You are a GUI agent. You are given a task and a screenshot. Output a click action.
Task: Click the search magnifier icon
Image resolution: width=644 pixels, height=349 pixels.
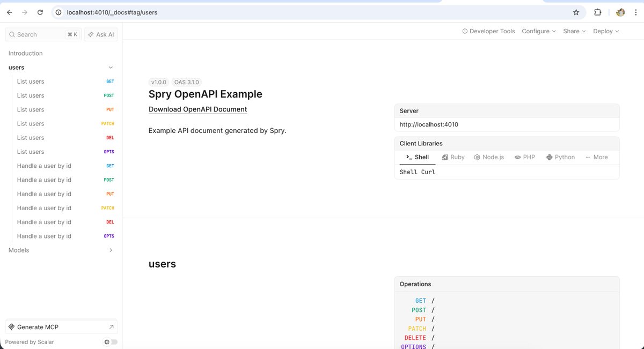pyautogui.click(x=12, y=34)
